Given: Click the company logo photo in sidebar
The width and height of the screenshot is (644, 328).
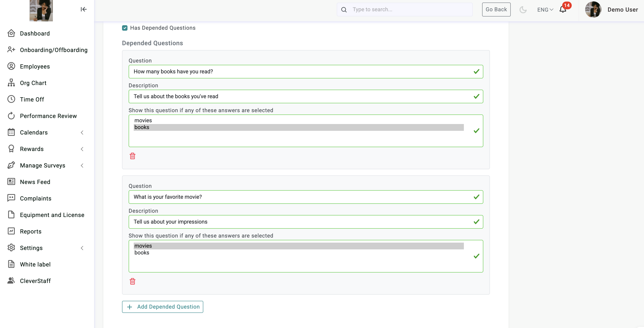Looking at the screenshot, I should pyautogui.click(x=41, y=10).
